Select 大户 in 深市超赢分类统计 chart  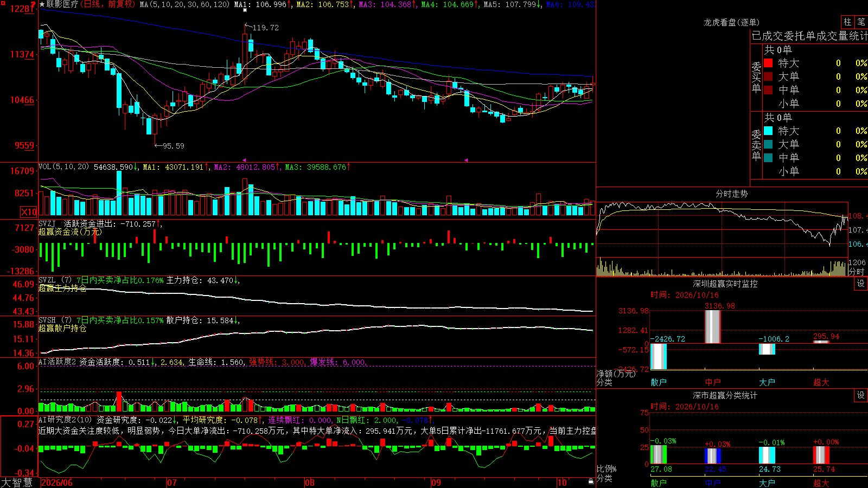coord(767,483)
